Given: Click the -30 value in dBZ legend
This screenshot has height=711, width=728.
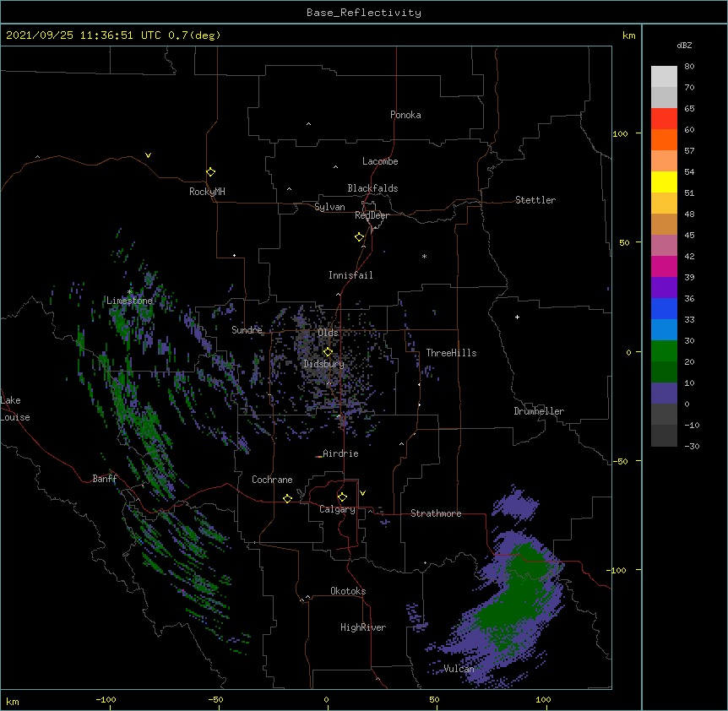Looking at the screenshot, I should [x=692, y=446].
